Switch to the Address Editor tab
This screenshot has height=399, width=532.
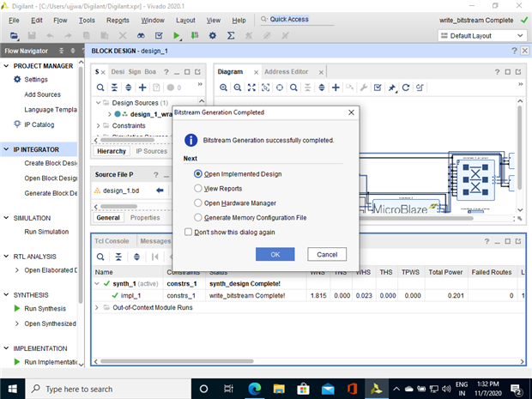pyautogui.click(x=287, y=71)
